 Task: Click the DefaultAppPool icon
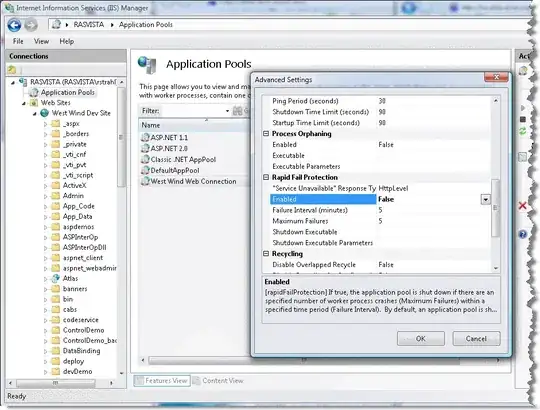coord(145,170)
